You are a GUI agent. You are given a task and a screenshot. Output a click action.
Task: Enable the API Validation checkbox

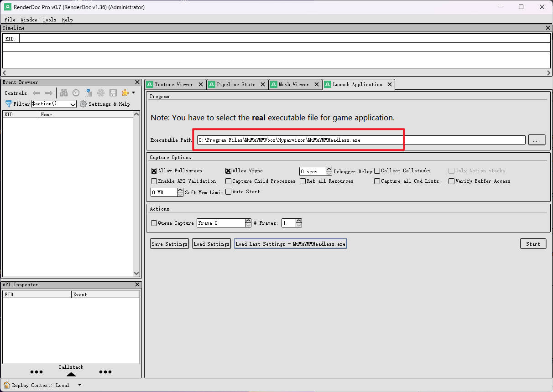click(x=154, y=181)
